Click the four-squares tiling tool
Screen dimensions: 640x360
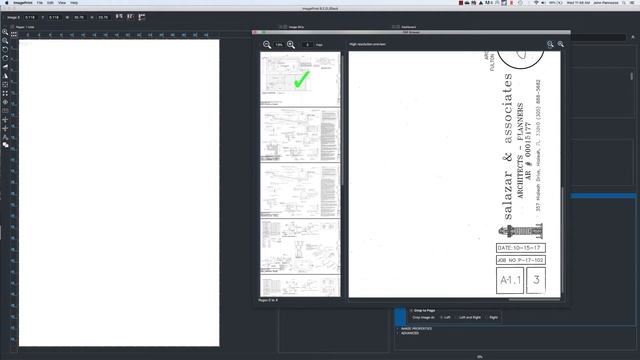(5, 93)
